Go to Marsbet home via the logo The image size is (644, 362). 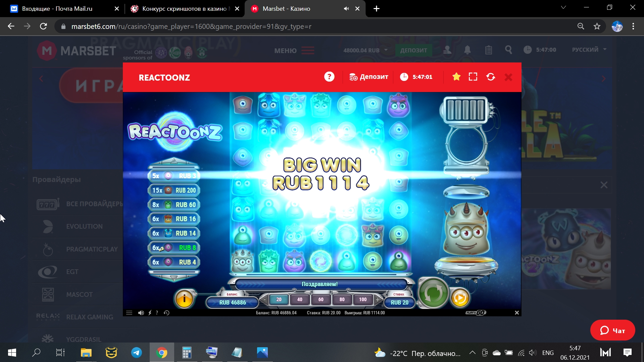pos(77,51)
